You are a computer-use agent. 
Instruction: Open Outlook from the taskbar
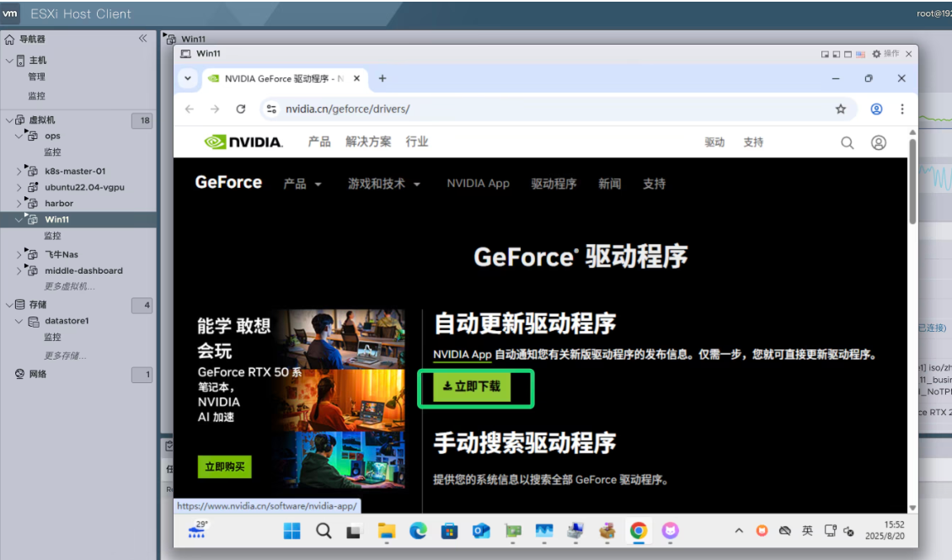tap(481, 531)
